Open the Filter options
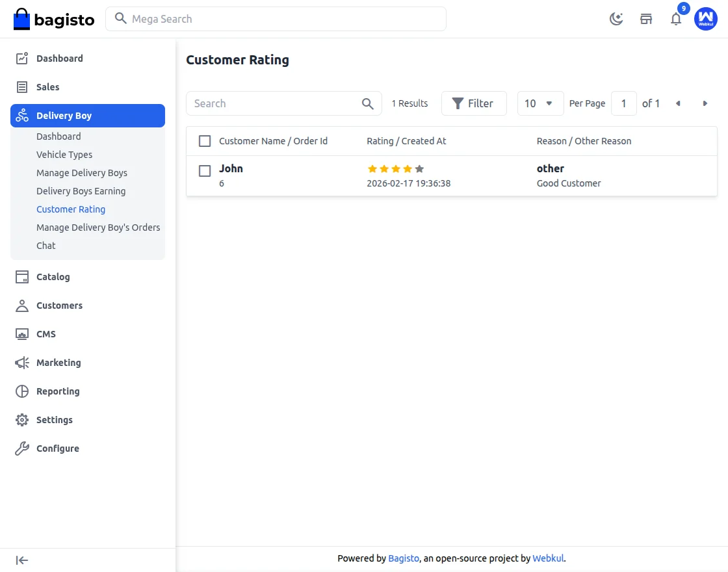 [x=474, y=103]
